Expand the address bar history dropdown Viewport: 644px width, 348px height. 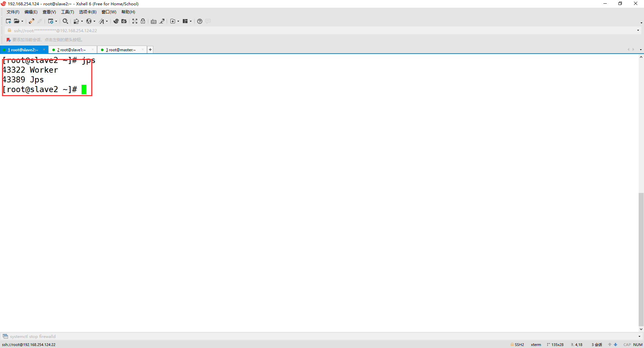[x=638, y=30]
